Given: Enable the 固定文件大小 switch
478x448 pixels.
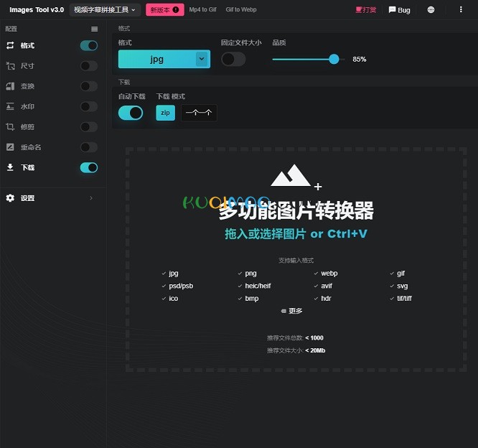Looking at the screenshot, I should 233,59.
